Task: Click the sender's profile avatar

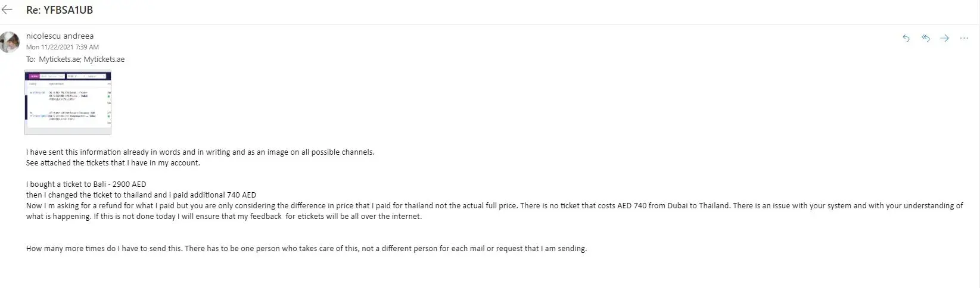Action: tap(10, 42)
